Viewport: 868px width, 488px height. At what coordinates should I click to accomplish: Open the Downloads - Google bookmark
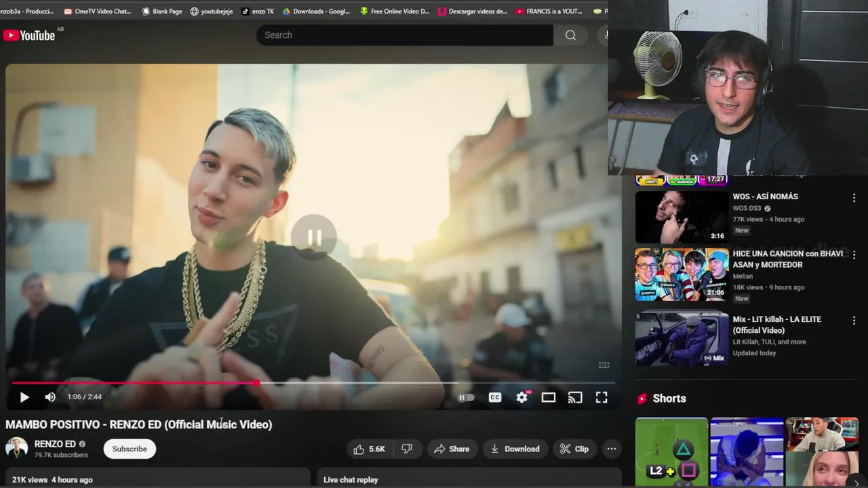click(x=316, y=12)
